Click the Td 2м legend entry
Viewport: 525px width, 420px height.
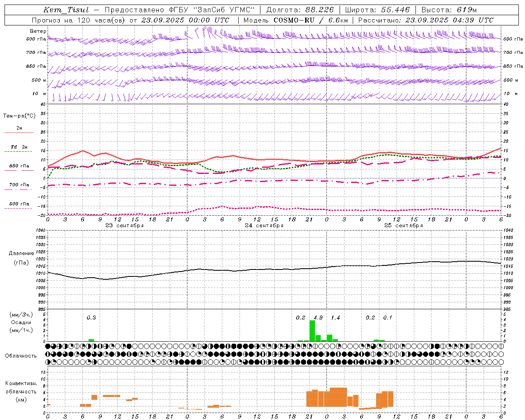(19, 147)
